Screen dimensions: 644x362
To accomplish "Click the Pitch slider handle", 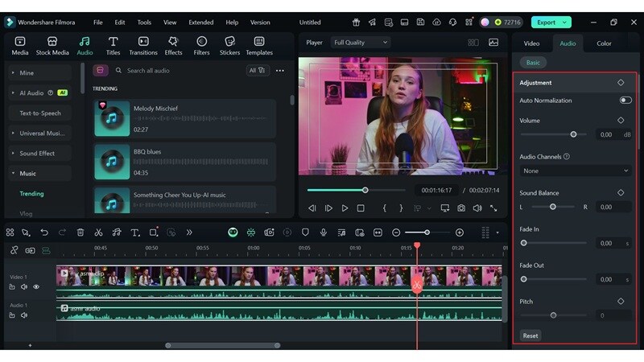I will point(553,315).
